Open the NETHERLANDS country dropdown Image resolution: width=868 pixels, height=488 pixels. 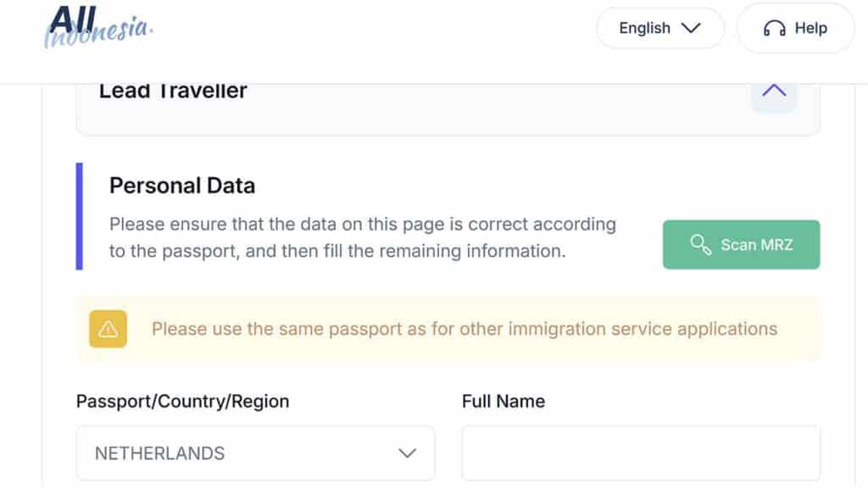255,453
